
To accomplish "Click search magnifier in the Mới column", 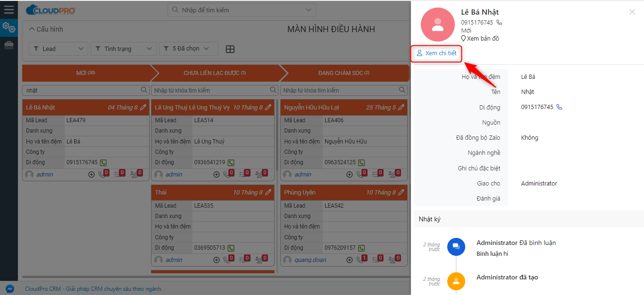I will click(144, 90).
